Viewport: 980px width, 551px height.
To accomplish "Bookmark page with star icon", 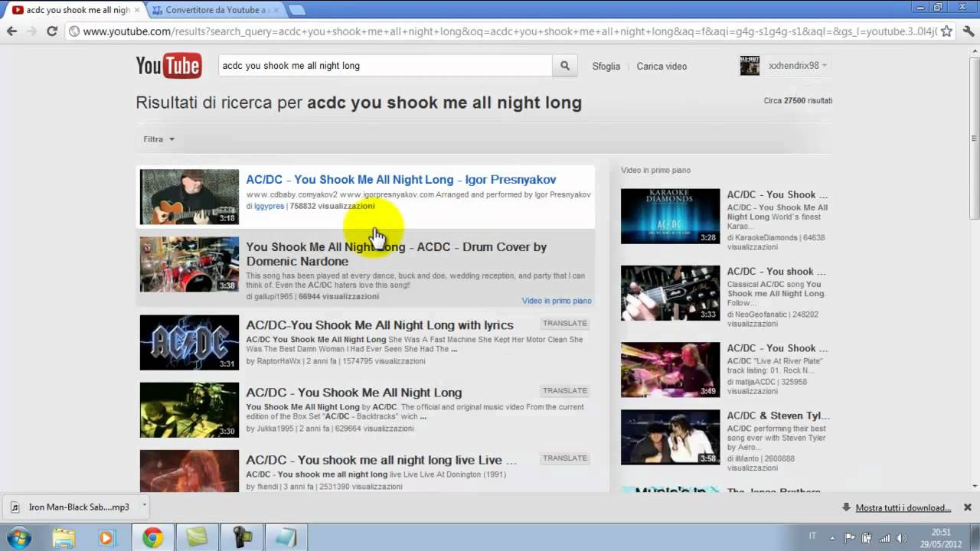I will click(946, 31).
